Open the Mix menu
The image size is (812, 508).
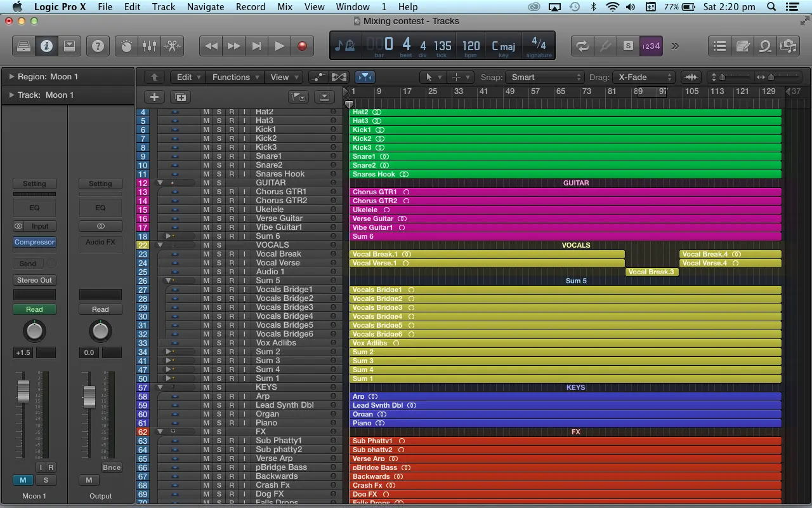(285, 7)
